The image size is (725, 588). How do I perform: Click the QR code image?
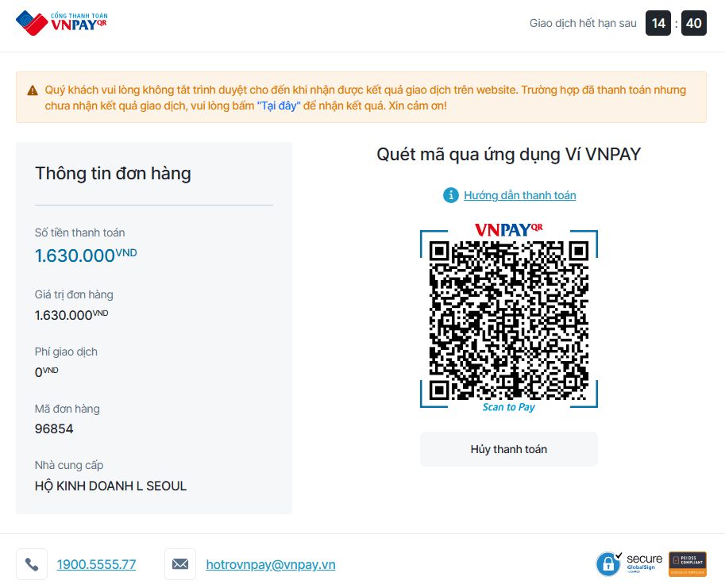click(x=508, y=319)
